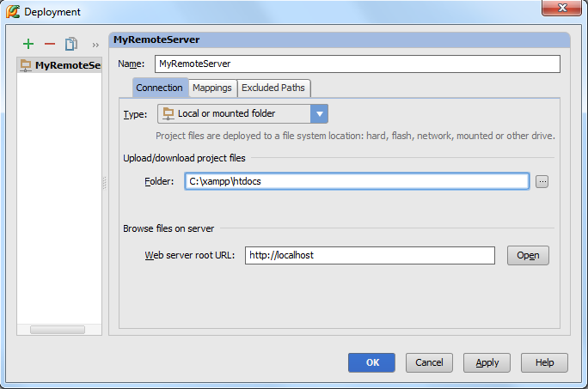588x389 pixels.
Task: Apply the deployment settings
Action: tap(487, 362)
